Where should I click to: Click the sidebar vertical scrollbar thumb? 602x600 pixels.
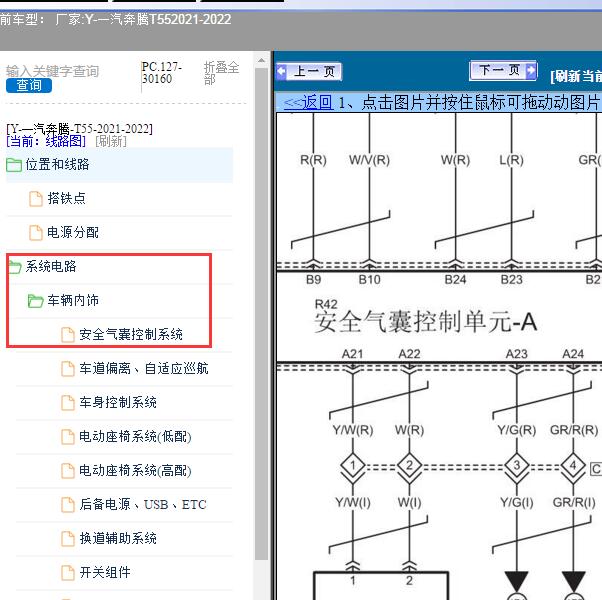tap(261, 314)
